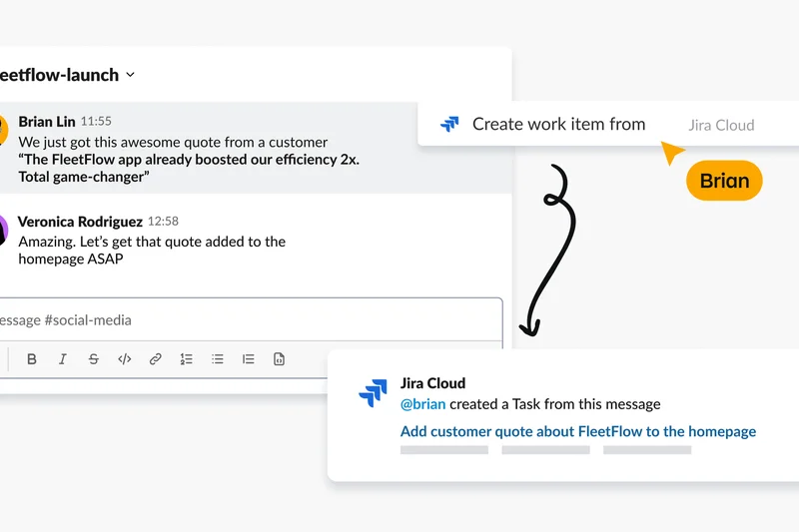Image resolution: width=799 pixels, height=532 pixels.
Task: Start a numbered list
Action: [x=187, y=359]
